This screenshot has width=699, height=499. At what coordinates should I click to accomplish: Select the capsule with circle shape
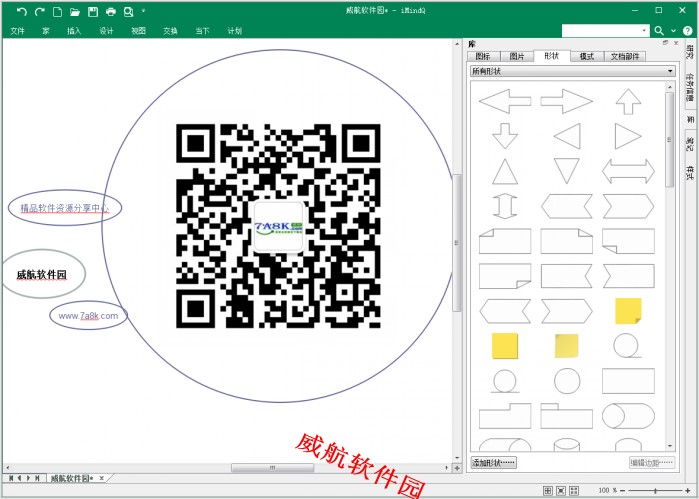tap(628, 416)
